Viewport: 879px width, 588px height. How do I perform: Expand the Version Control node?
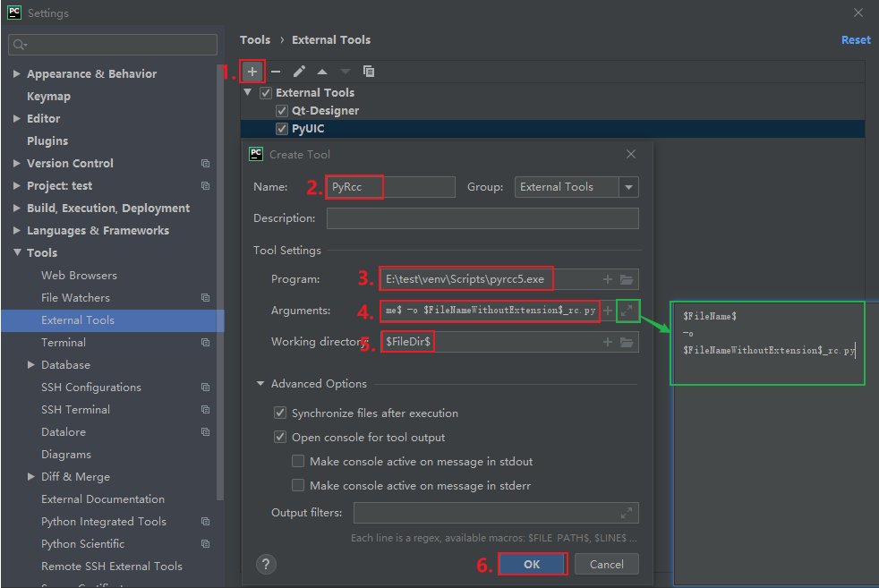pyautogui.click(x=17, y=163)
